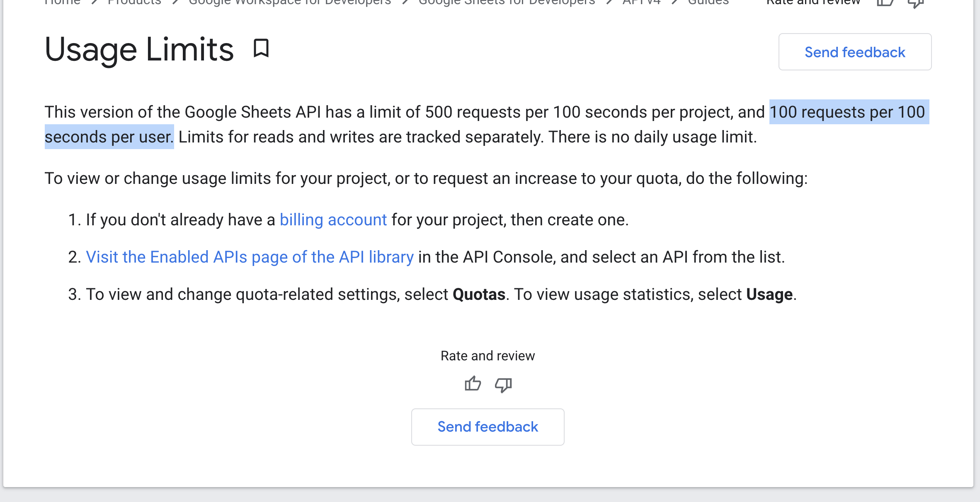Click the thumbs-down icon in the top-right breadcrumb row
The height and width of the screenshot is (502, 980).
click(x=915, y=2)
